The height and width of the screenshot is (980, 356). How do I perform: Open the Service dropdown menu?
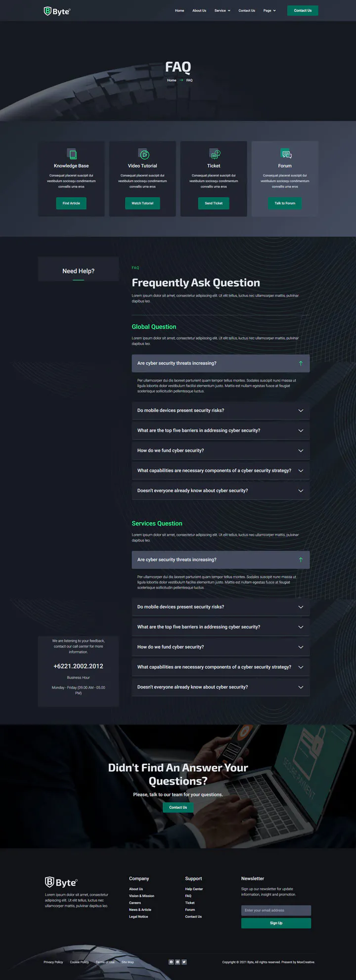[222, 10]
